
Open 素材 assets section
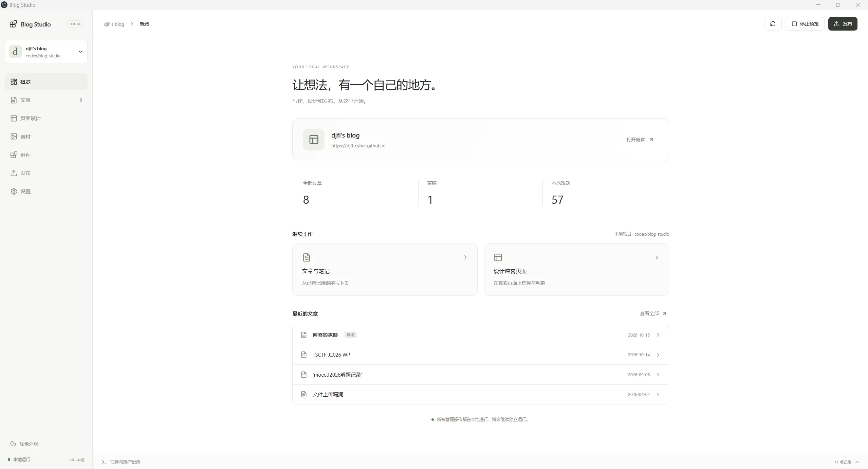(46, 137)
